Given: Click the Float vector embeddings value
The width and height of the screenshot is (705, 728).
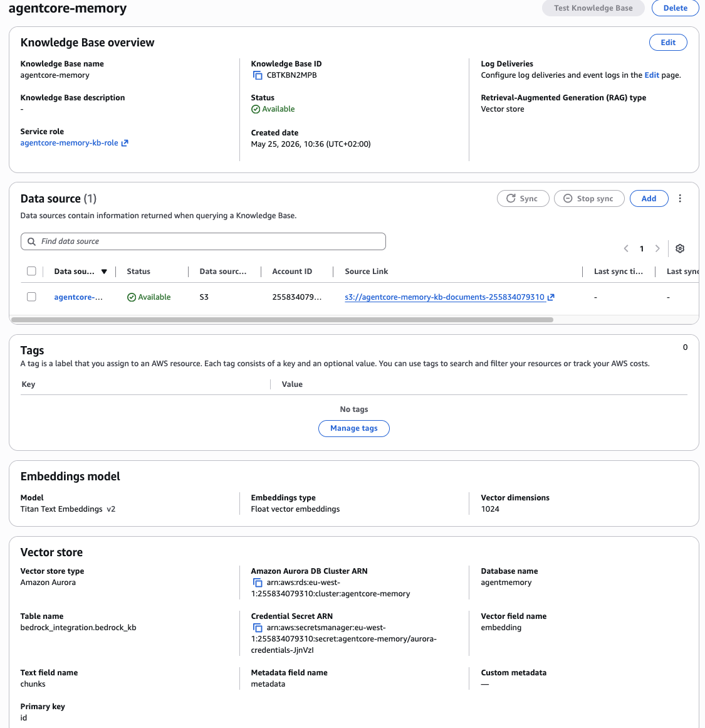Looking at the screenshot, I should (x=295, y=509).
